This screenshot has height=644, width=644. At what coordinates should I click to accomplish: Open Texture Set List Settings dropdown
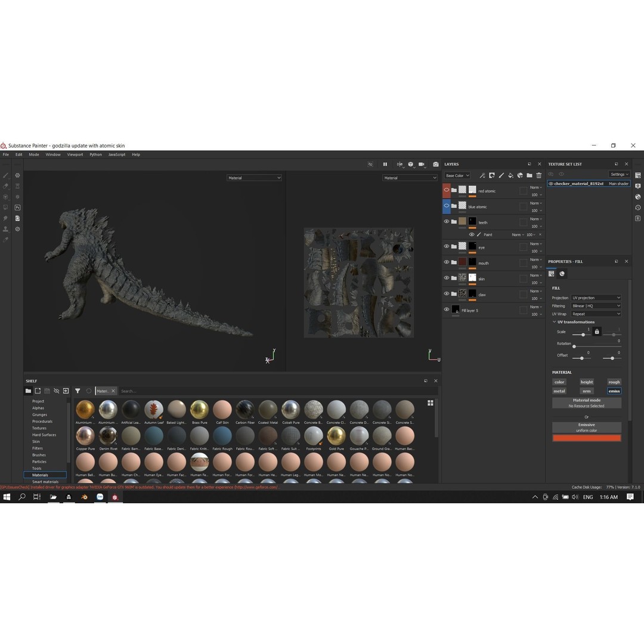[619, 174]
